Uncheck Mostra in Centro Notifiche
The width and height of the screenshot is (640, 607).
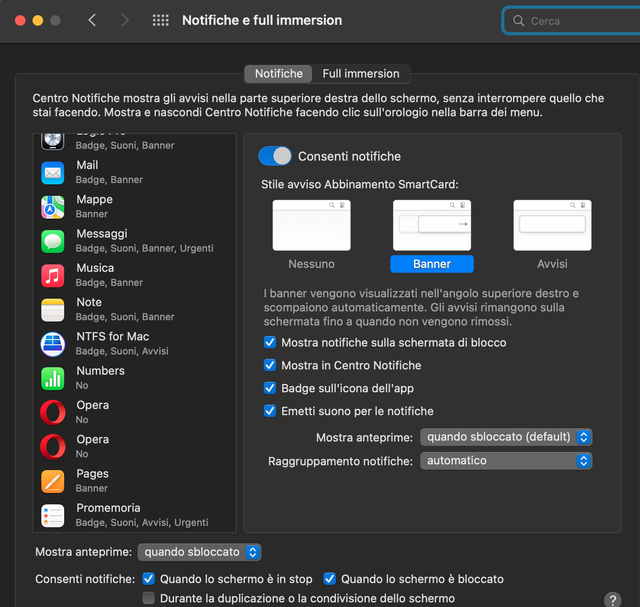click(x=270, y=365)
